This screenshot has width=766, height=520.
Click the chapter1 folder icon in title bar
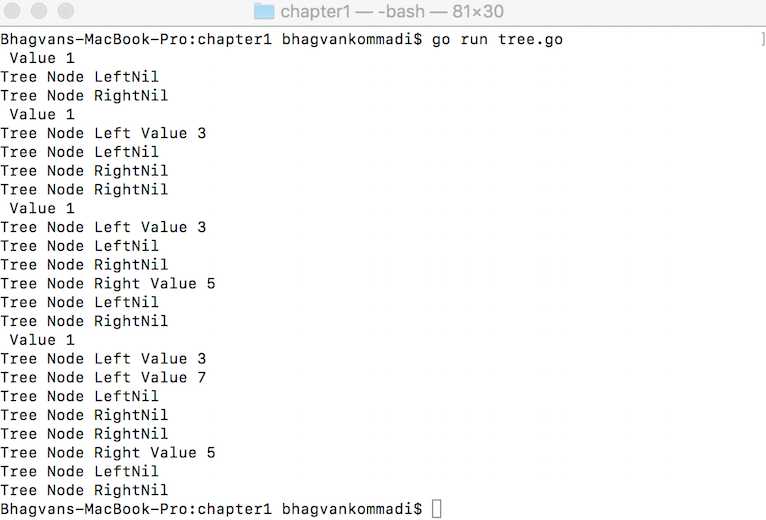(x=264, y=11)
